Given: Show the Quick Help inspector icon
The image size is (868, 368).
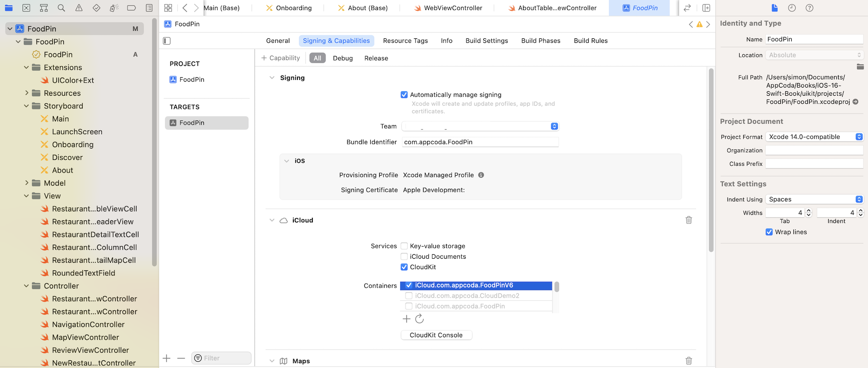Looking at the screenshot, I should tap(810, 8).
